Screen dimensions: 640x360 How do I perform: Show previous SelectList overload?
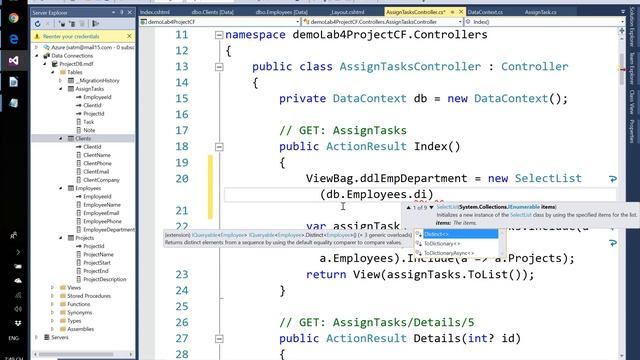coord(408,208)
